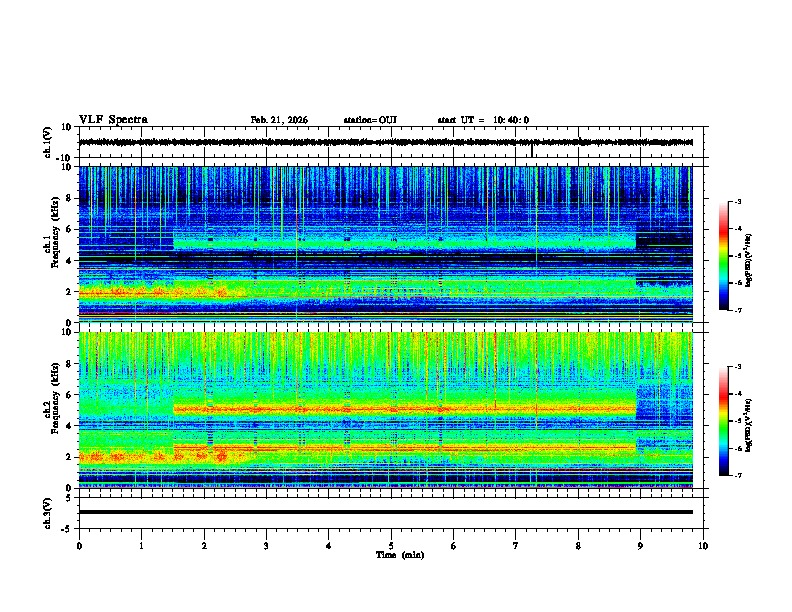Click the "5" tick on ch.3 voltage axis
The height and width of the screenshot is (612, 792).
click(x=69, y=498)
